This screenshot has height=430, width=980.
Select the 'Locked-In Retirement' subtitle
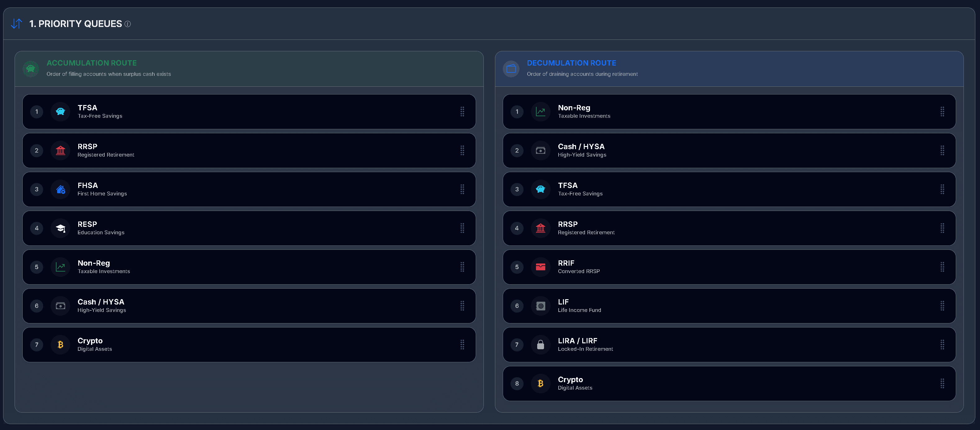pyautogui.click(x=586, y=349)
